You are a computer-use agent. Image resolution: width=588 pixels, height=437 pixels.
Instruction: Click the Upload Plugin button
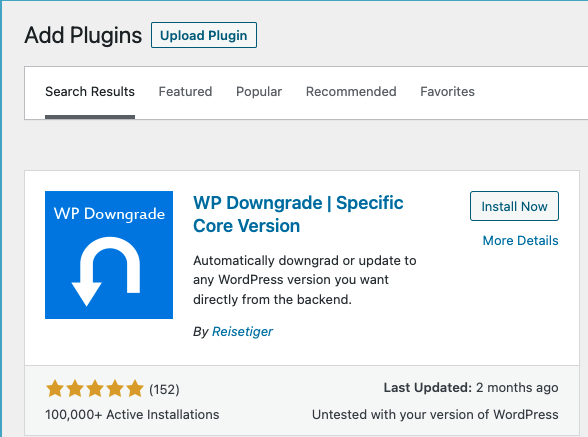204,35
